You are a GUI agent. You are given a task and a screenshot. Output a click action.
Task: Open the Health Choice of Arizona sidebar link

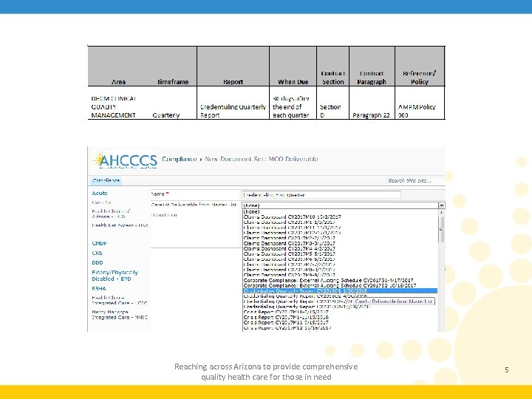coord(111,214)
